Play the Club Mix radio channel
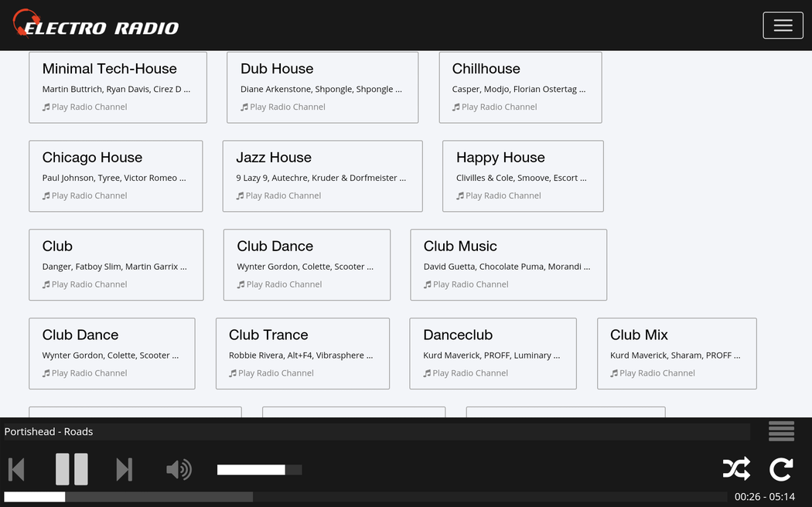812x507 pixels. 657,373
